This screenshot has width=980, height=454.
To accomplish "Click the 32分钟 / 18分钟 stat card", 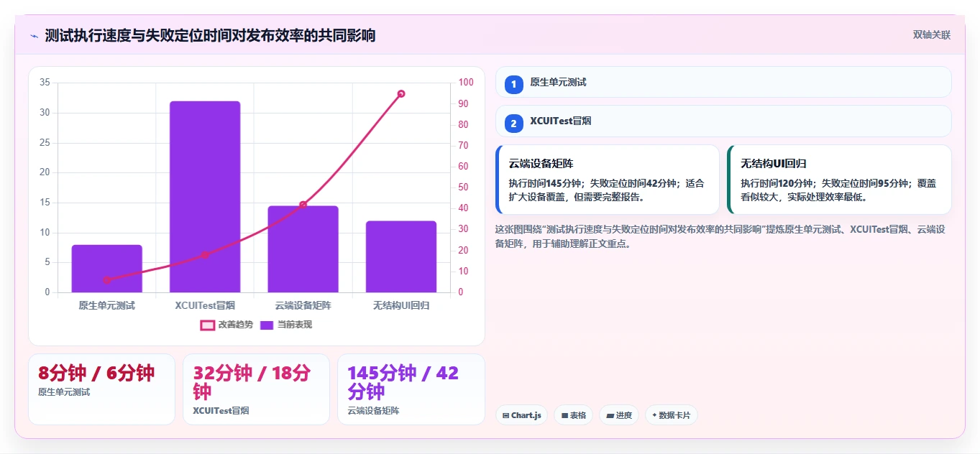I will [256, 389].
